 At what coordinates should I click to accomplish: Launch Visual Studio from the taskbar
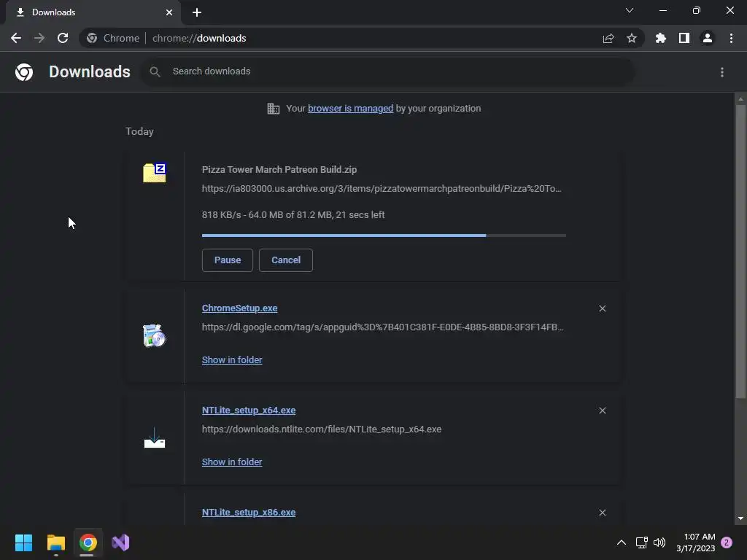pyautogui.click(x=120, y=542)
